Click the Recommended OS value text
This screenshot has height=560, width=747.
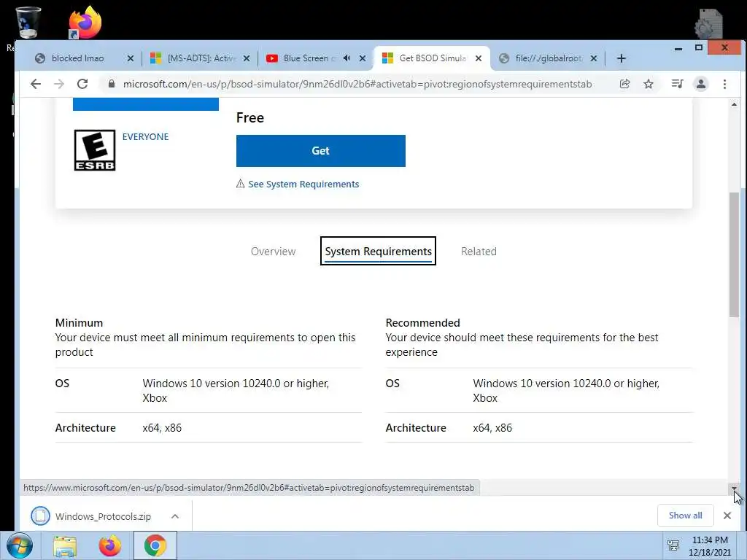click(x=566, y=391)
